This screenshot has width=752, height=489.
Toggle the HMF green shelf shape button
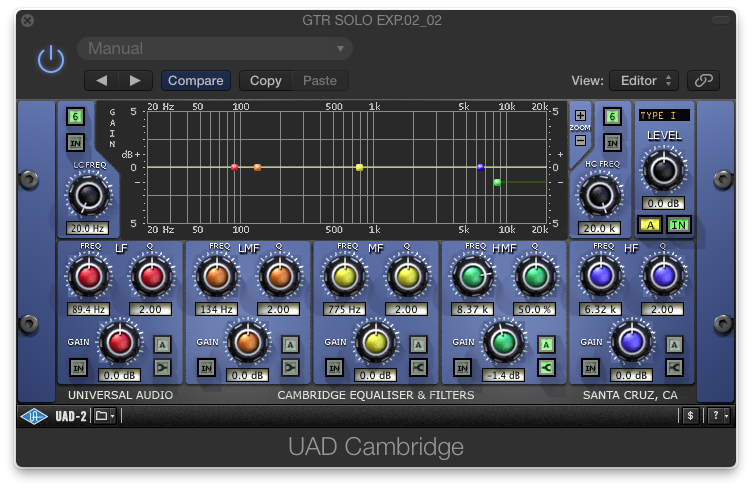point(546,368)
